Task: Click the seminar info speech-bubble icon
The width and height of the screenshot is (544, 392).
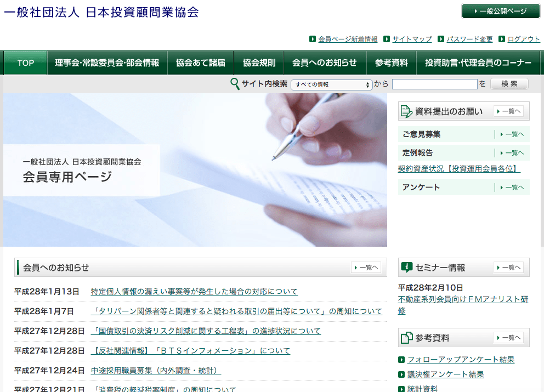Action: coord(406,268)
